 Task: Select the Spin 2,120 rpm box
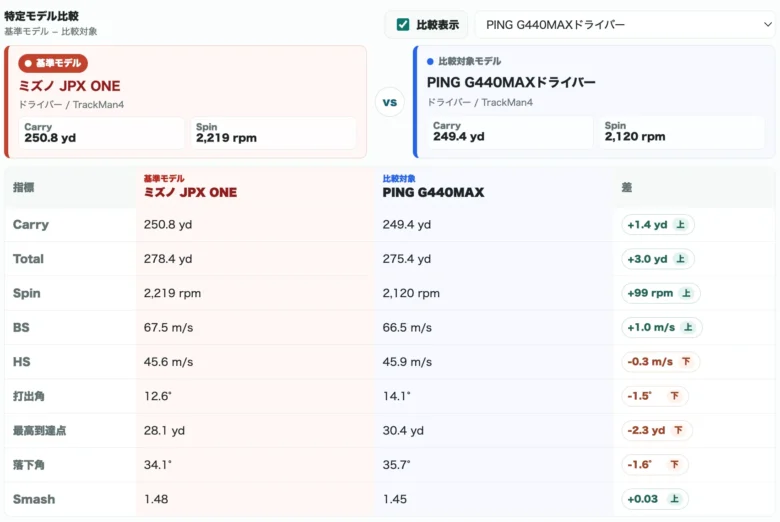tap(682, 132)
